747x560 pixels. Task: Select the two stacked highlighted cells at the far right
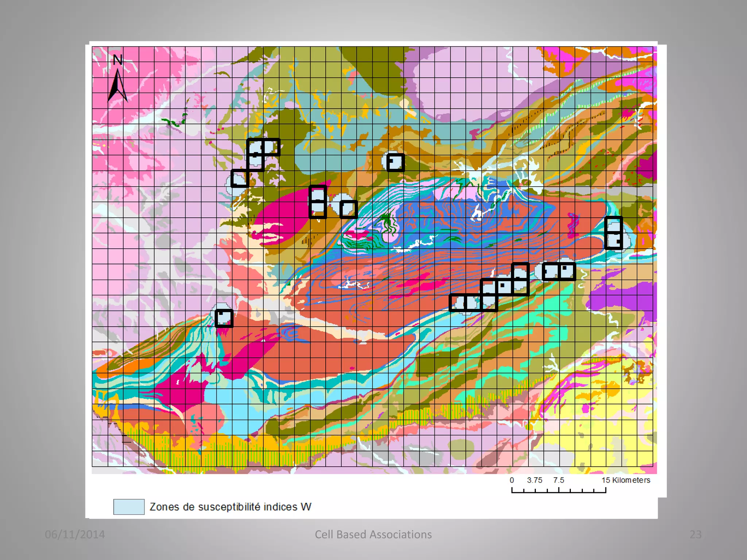coord(614,233)
